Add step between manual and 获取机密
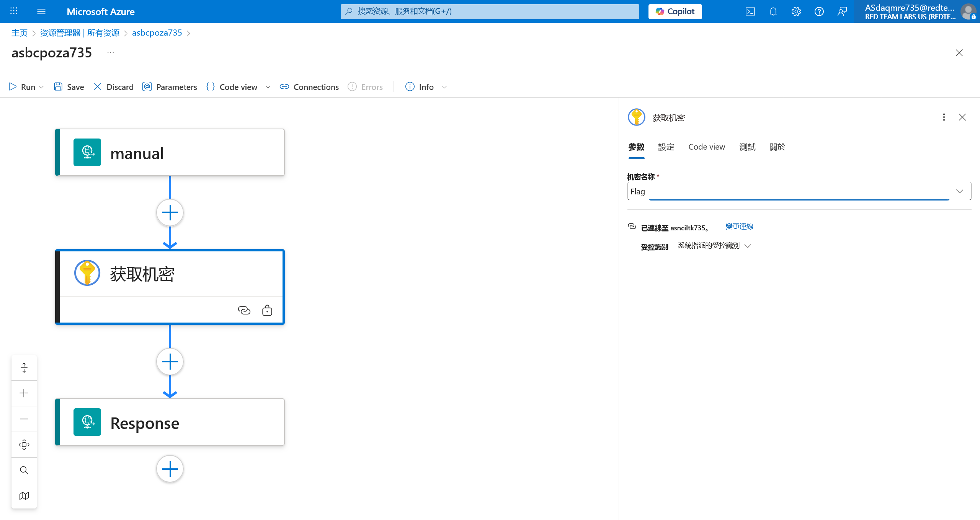 (x=170, y=212)
